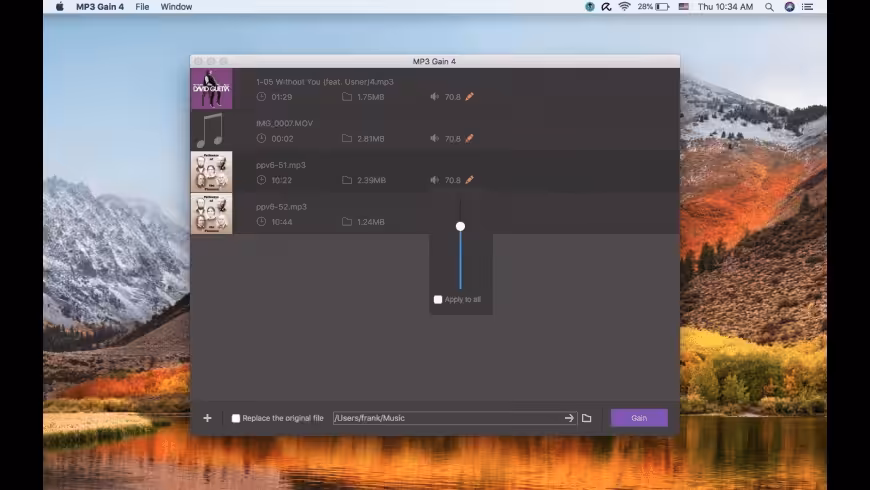Screen dimensions: 870x490
Task: Select album thumbnail of ppv6-51.mp3
Action: tap(211, 172)
